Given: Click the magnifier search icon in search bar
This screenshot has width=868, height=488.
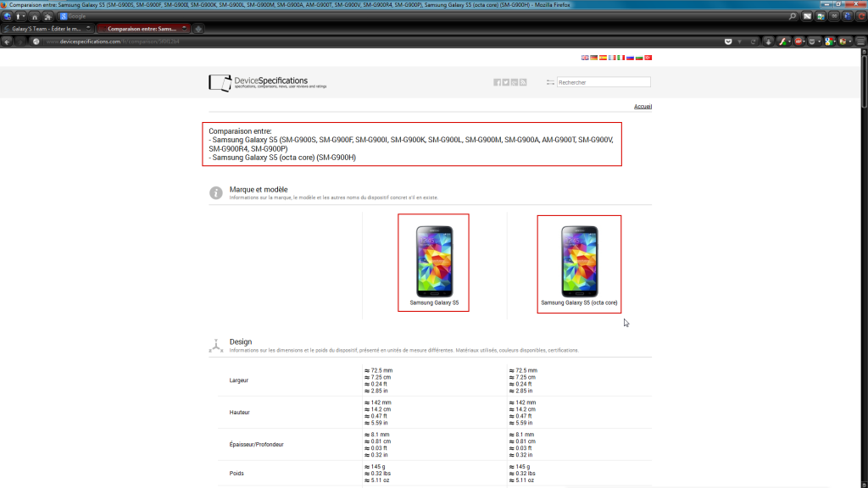Looking at the screenshot, I should pos(793,17).
